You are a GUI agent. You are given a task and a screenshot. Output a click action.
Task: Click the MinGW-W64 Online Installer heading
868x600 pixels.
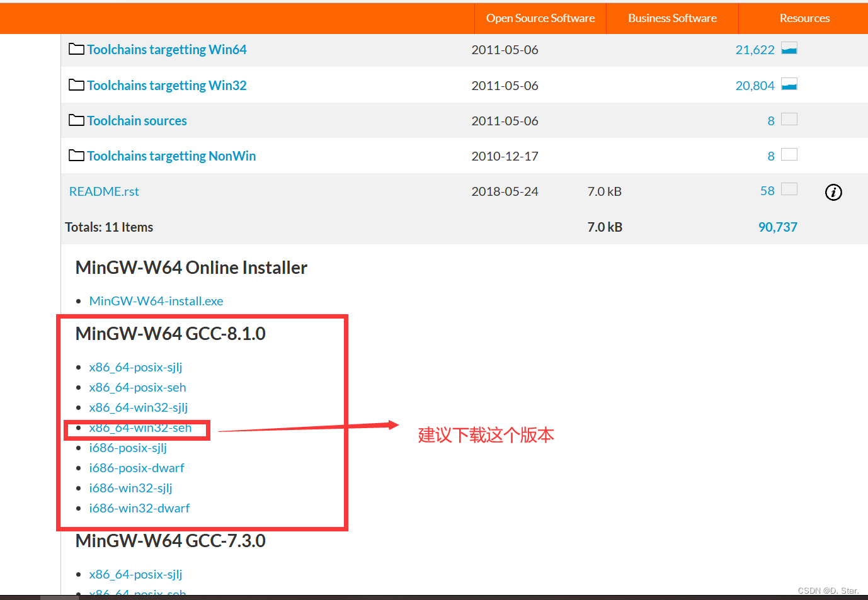click(191, 268)
